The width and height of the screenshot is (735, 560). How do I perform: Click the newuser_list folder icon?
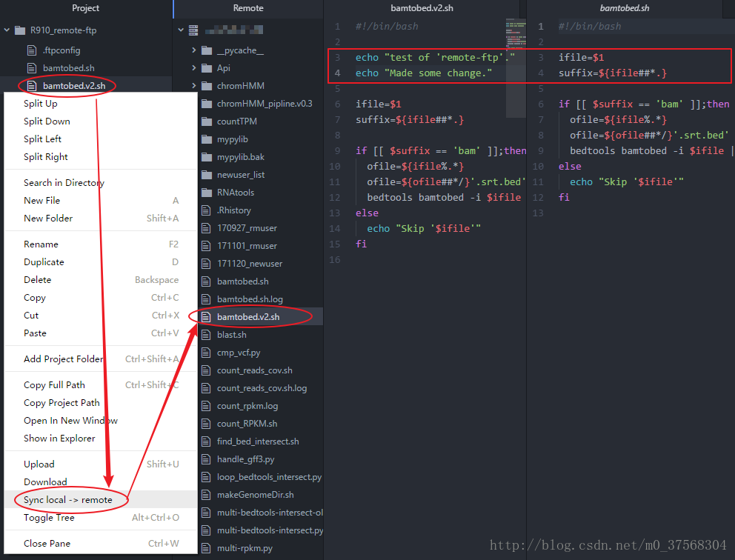tap(207, 175)
